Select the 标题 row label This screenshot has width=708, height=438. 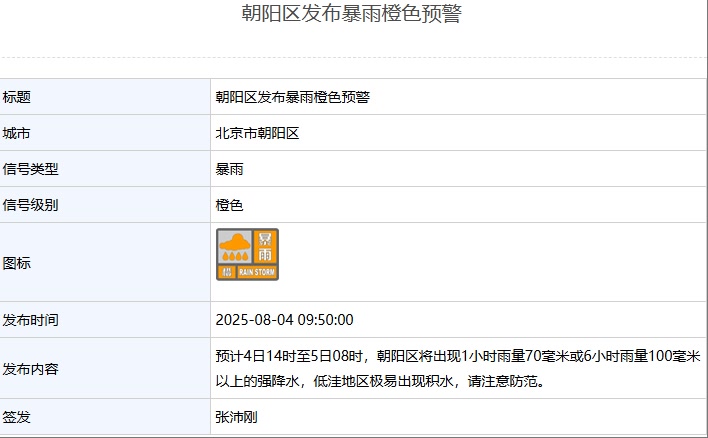(17, 97)
